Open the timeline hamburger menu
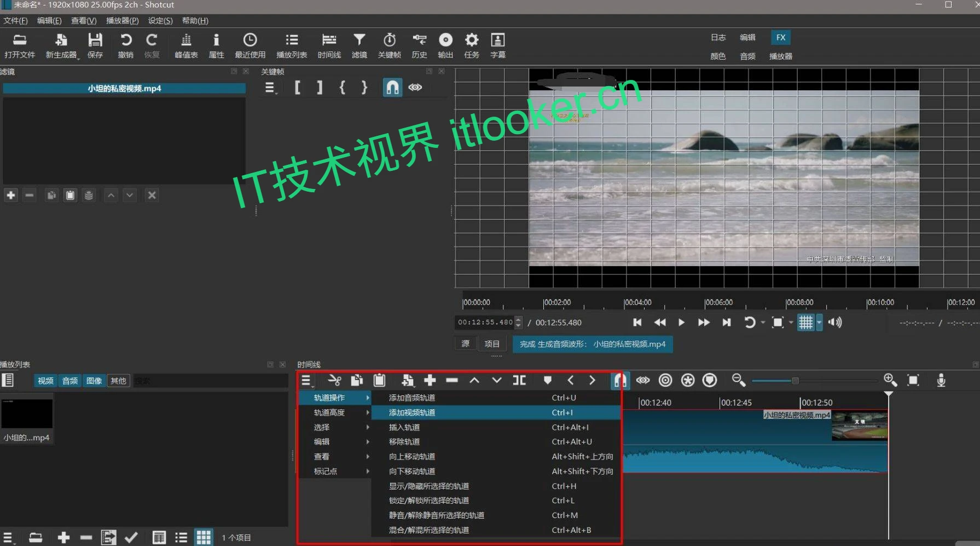The height and width of the screenshot is (546, 980). (306, 380)
